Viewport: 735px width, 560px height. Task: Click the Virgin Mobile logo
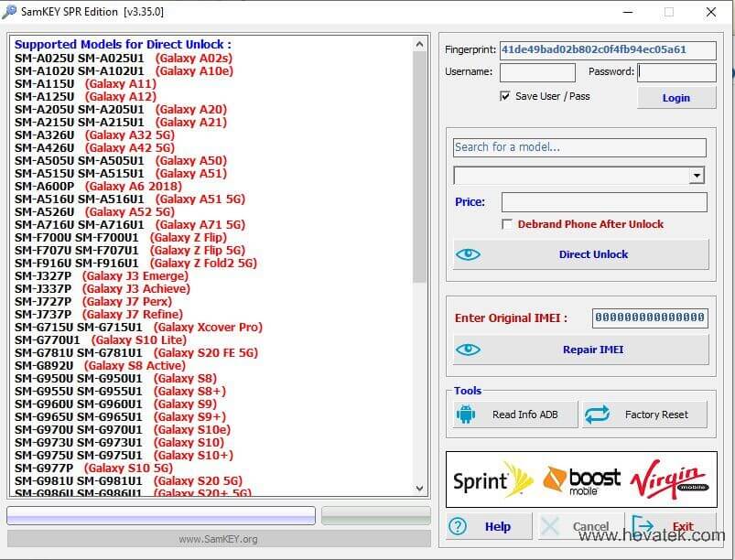pos(669,479)
